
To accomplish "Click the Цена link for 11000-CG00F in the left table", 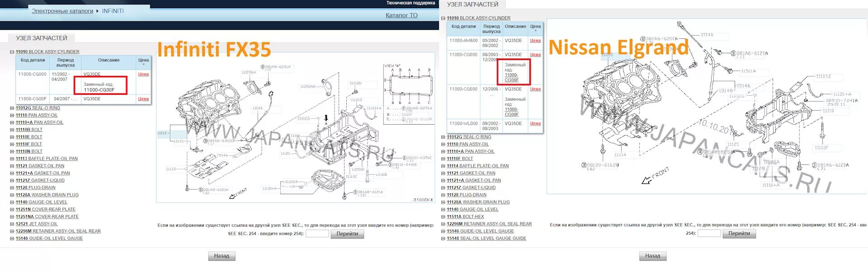I will click(x=143, y=99).
